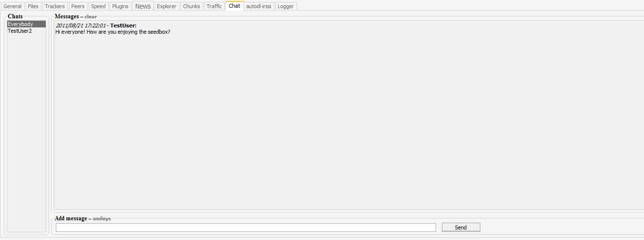This screenshot has width=644, height=240.
Task: Focus the Add message text field
Action: coord(246,227)
